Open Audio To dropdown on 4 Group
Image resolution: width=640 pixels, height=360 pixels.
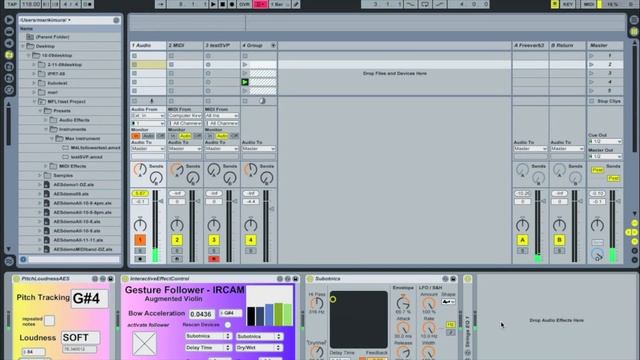[x=259, y=149]
